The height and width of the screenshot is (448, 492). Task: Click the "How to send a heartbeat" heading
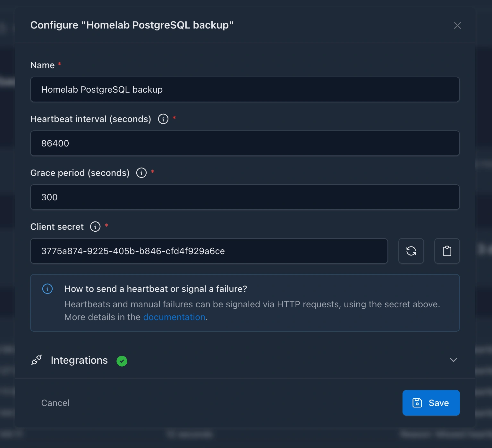pos(156,289)
